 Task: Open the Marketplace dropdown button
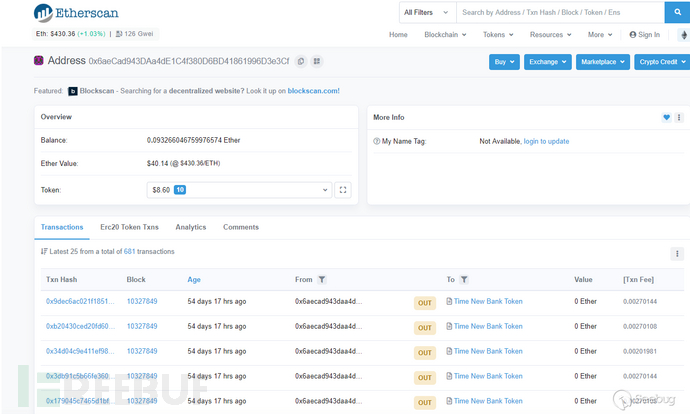[603, 62]
